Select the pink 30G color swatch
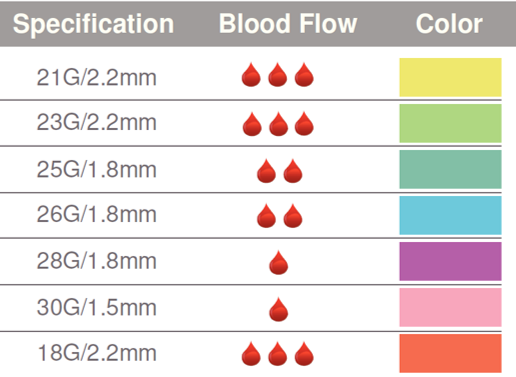 (x=450, y=307)
